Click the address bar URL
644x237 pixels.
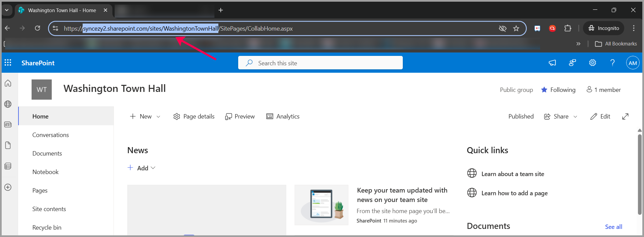[178, 29]
